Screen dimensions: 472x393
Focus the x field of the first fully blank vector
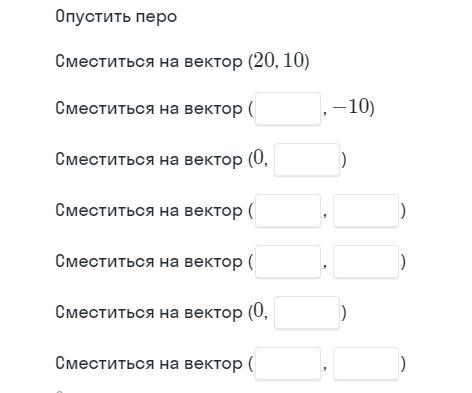coord(288,211)
